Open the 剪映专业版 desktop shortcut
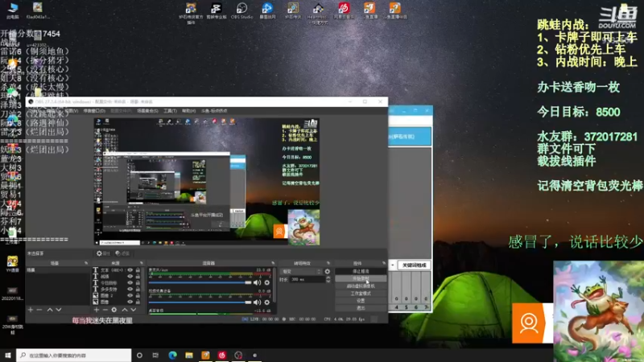Image resolution: width=644 pixels, height=362 pixels. coord(216,10)
